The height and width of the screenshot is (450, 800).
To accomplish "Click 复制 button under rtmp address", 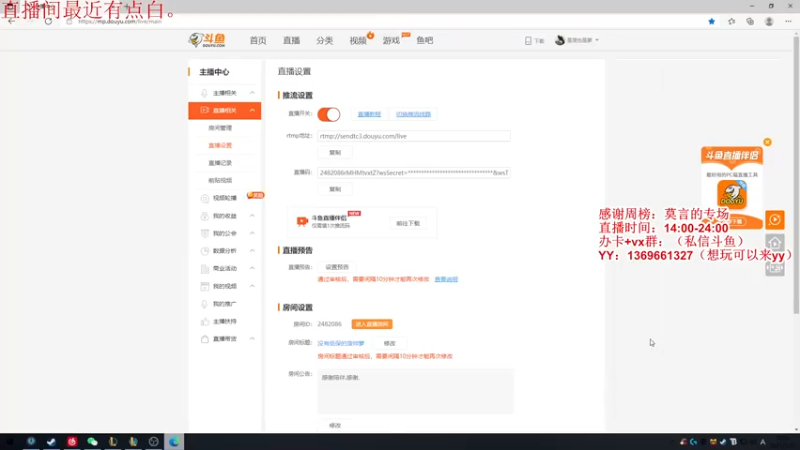I will point(335,153).
